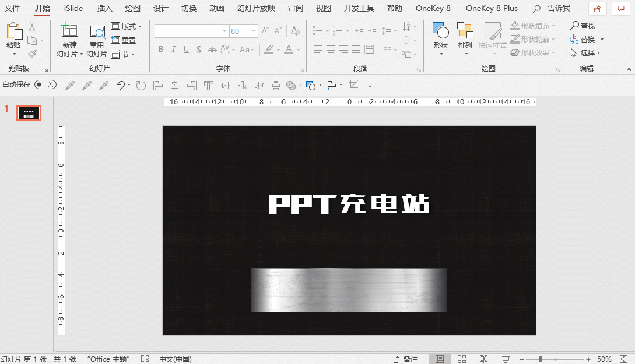Click the share icon in the title area
This screenshot has height=364, width=635.
coord(597,9)
